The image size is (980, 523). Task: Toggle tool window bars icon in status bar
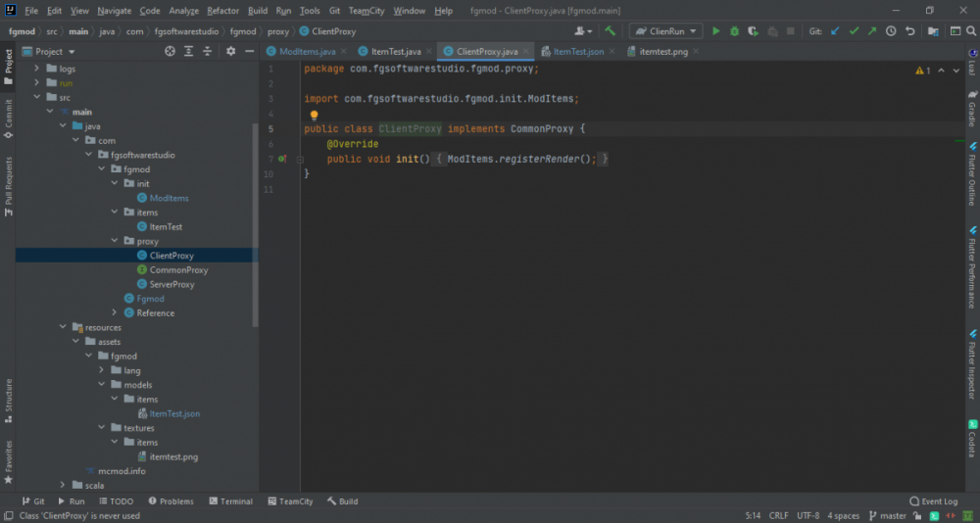9,515
